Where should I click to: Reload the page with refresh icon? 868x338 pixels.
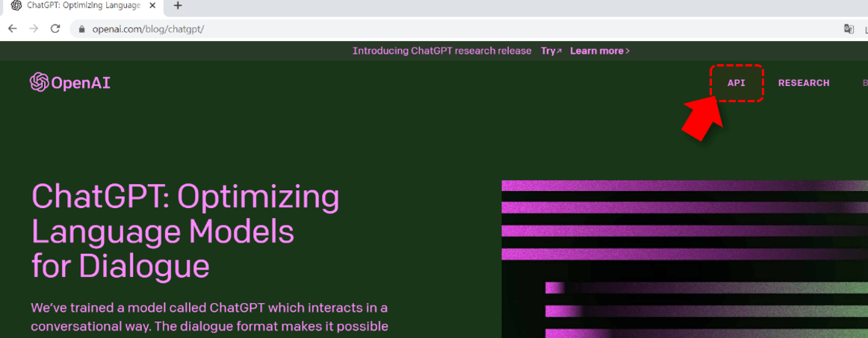pyautogui.click(x=55, y=29)
